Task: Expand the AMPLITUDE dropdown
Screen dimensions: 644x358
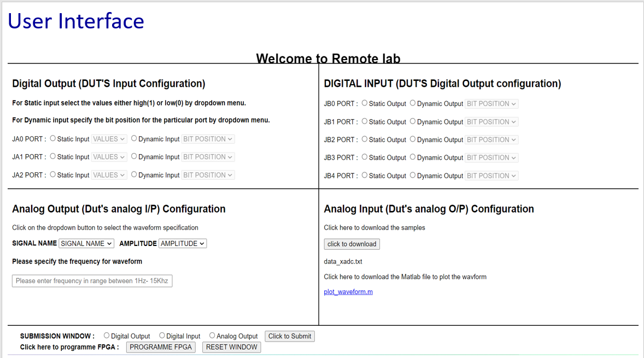Action: coord(183,244)
